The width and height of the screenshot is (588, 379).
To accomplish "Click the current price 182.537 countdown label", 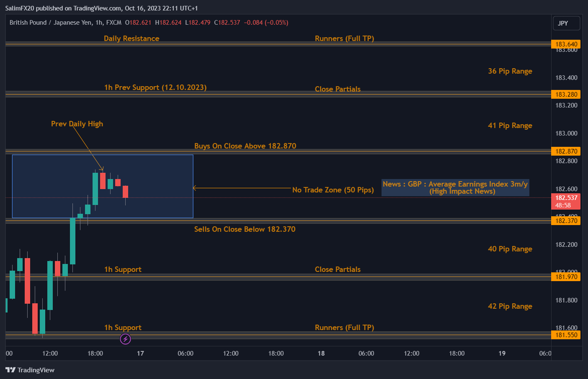I will tap(566, 201).
